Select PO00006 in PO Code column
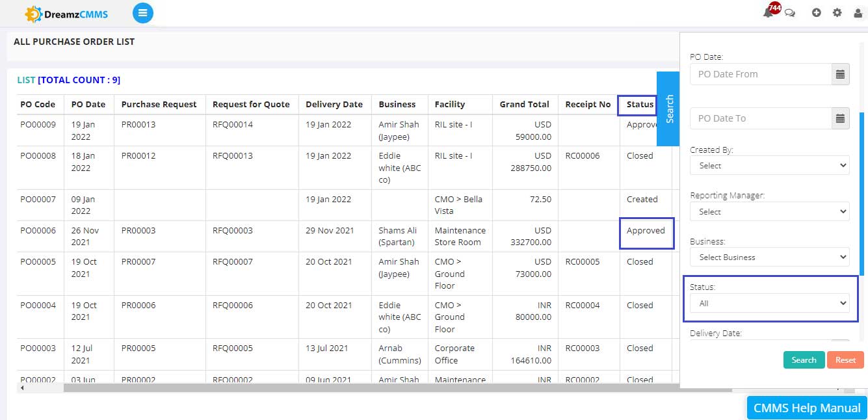 (38, 230)
